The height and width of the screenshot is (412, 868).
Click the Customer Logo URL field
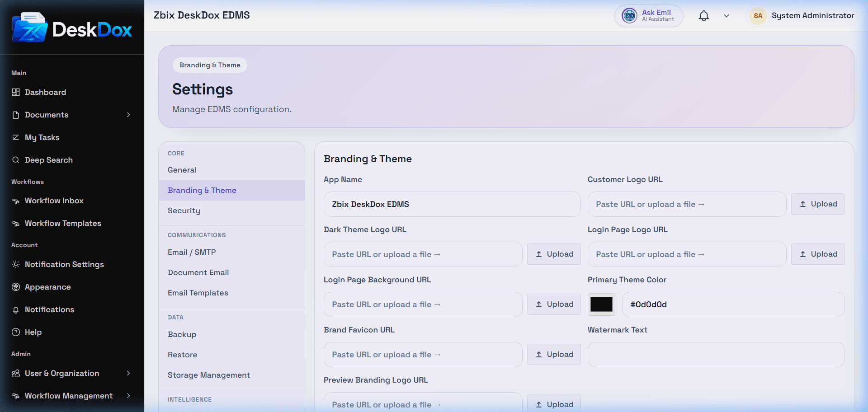click(687, 204)
